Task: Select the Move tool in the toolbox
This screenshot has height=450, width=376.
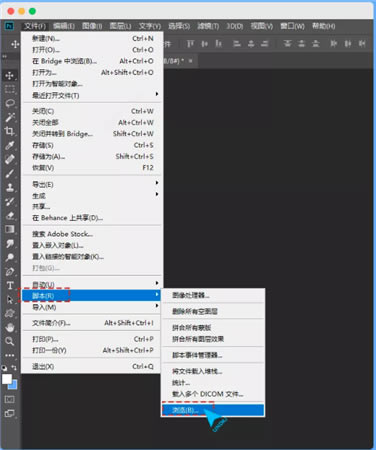Action: 9,76
